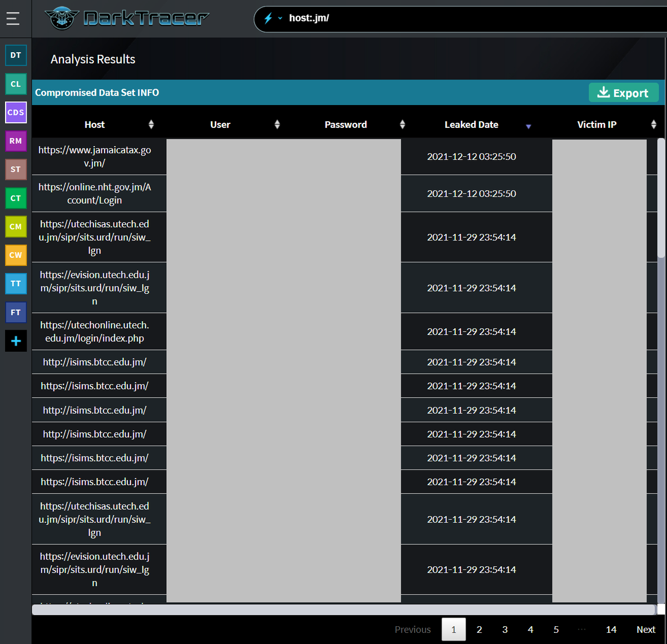
Task: Open the lightning bolt search type dropdown
Action: click(272, 18)
